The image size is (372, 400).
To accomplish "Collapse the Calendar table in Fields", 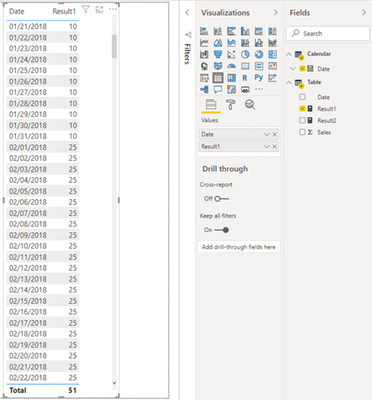I will point(289,54).
